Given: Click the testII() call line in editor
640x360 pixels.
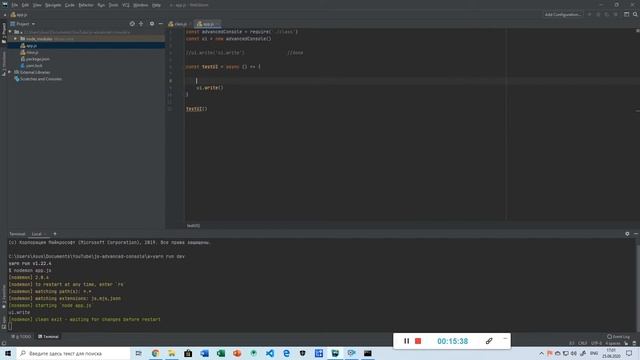Looking at the screenshot, I should [197, 109].
